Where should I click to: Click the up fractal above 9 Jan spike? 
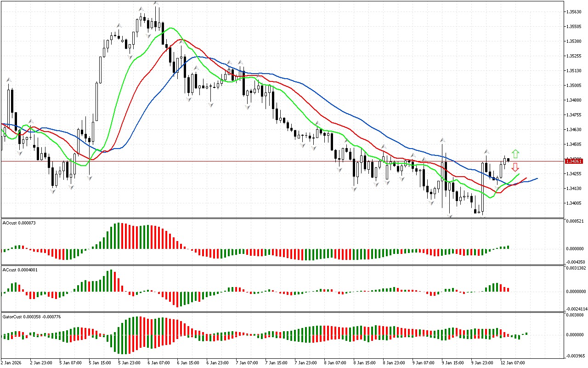(x=442, y=140)
